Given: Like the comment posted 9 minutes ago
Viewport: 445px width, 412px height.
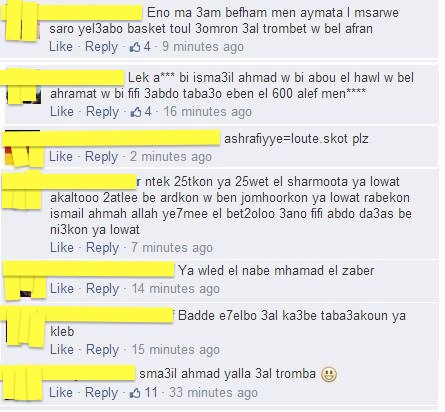Looking at the screenshot, I should click(61, 47).
